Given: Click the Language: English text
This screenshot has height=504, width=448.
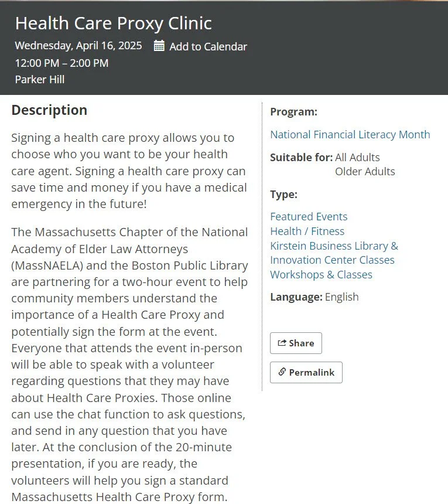Looking at the screenshot, I should click(x=314, y=297).
